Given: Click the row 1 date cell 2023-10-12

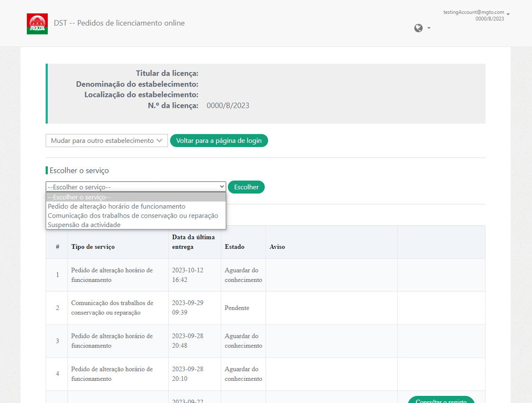Looking at the screenshot, I should [x=188, y=275].
